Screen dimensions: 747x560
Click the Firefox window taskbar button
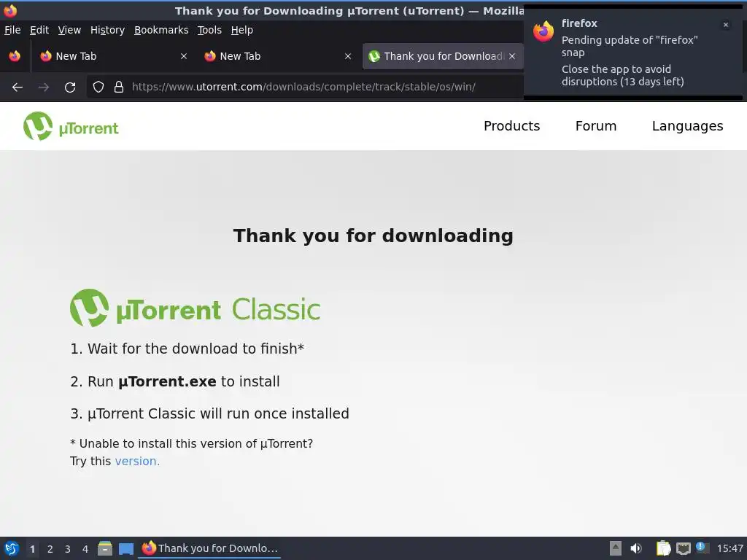point(209,548)
